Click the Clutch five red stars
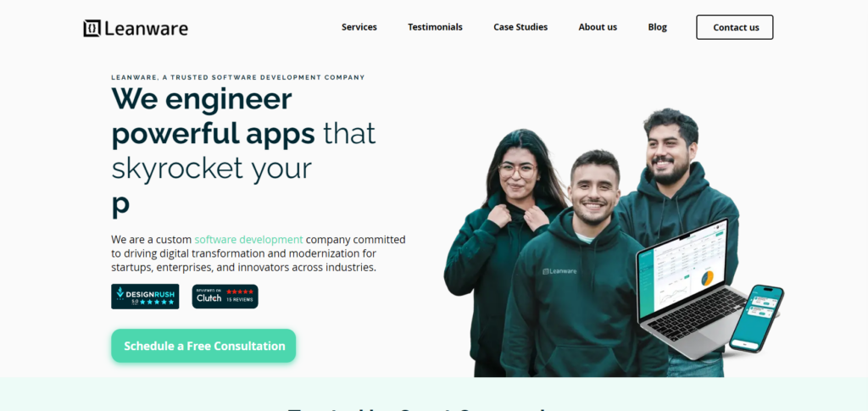This screenshot has width=868, height=411. pos(240,292)
